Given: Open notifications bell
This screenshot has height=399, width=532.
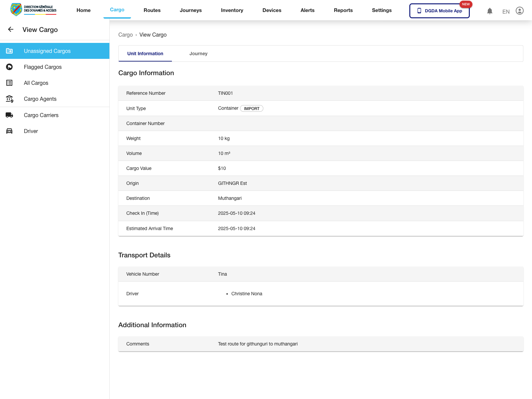Looking at the screenshot, I should tap(489, 11).
